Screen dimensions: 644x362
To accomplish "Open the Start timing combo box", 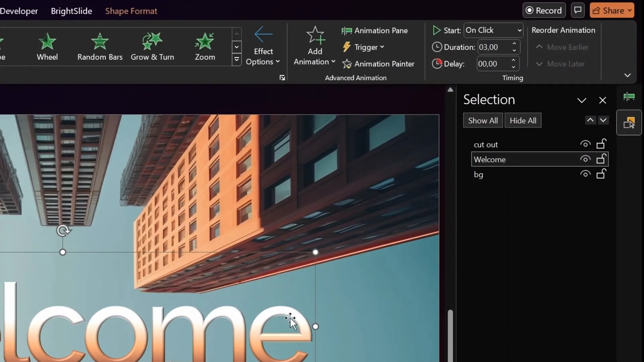I will click(493, 30).
